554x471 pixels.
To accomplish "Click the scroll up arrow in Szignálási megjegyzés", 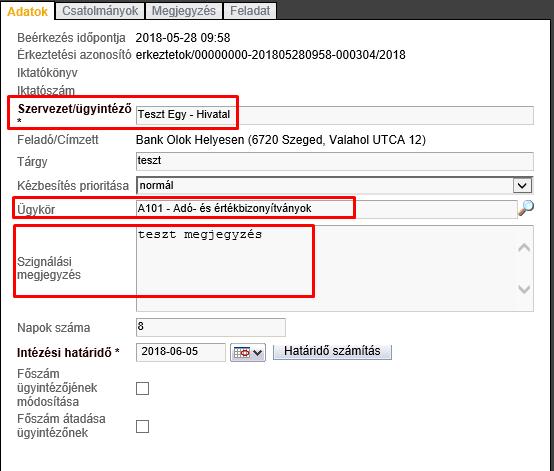I will pos(524,248).
